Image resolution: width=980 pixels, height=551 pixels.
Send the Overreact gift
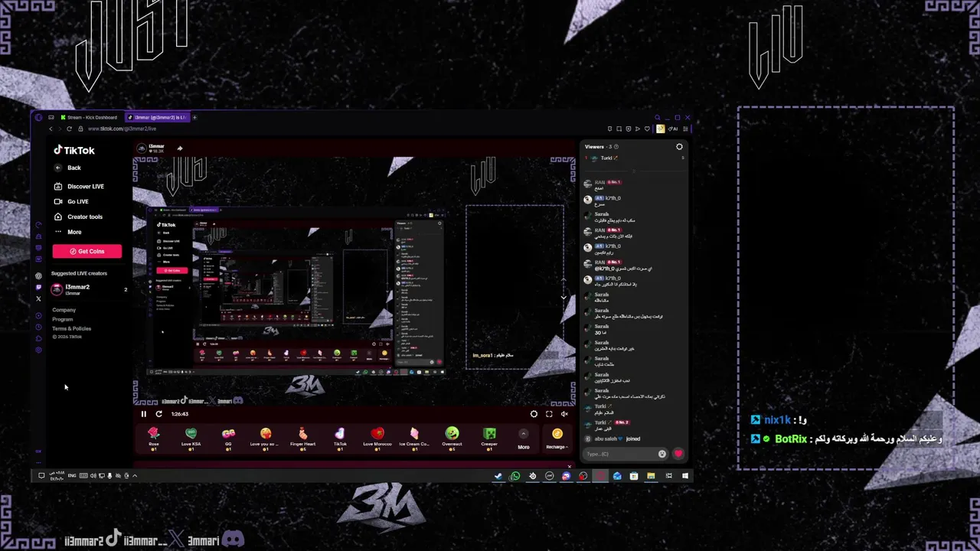[452, 439]
